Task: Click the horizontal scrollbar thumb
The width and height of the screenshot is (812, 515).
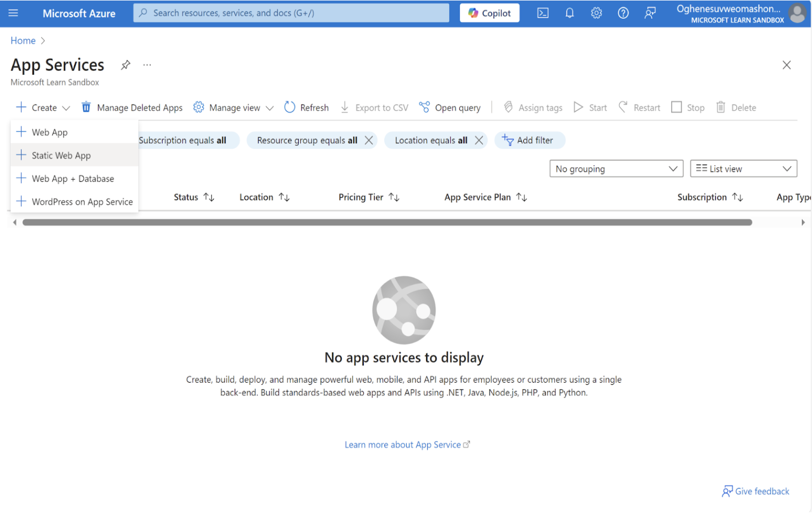Action: 387,222
